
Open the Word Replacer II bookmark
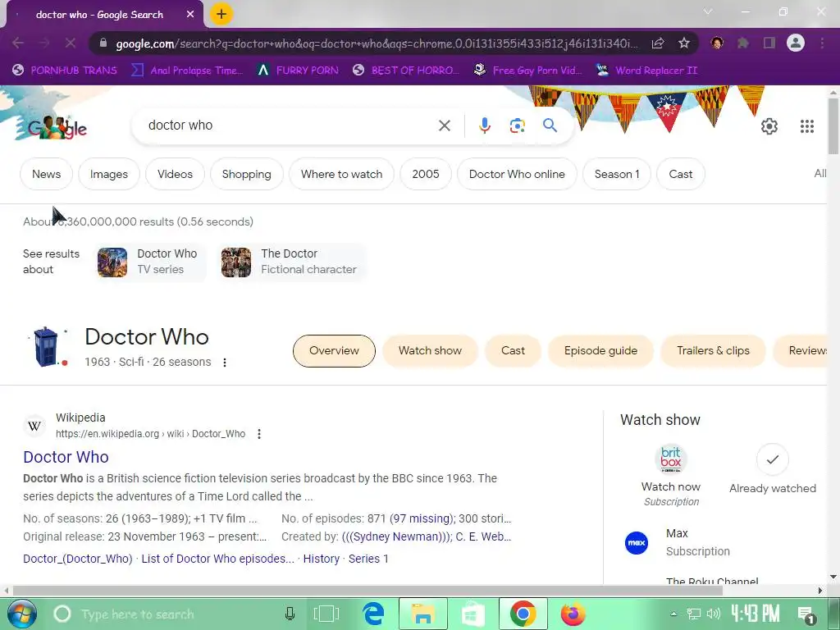(646, 71)
